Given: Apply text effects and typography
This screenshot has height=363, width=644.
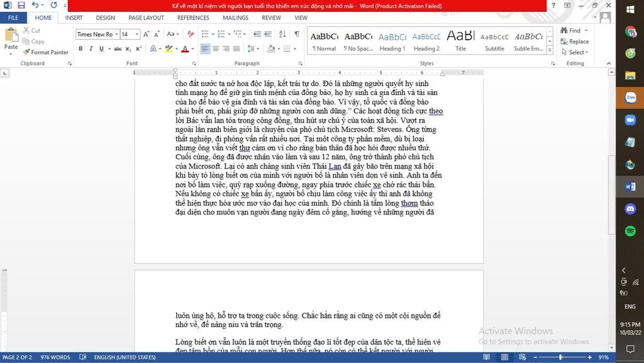Looking at the screenshot, I should click(x=155, y=48).
